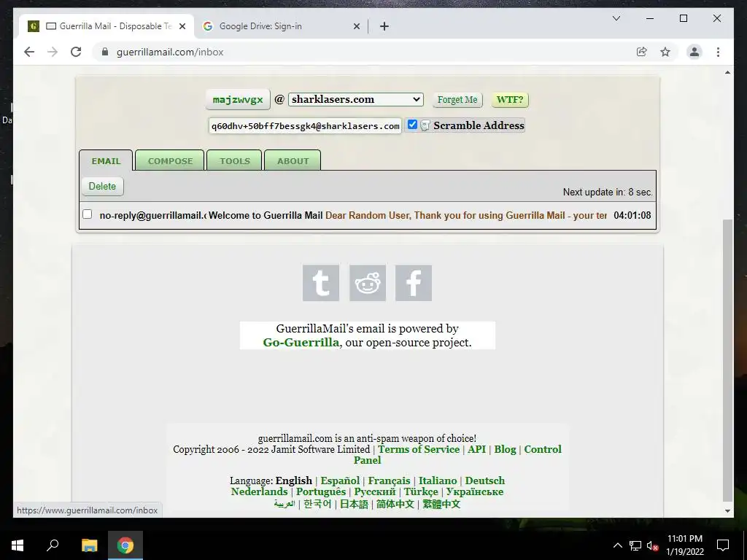This screenshot has width=747, height=560.
Task: Reload the Guerrilla Mail page
Action: point(76,52)
